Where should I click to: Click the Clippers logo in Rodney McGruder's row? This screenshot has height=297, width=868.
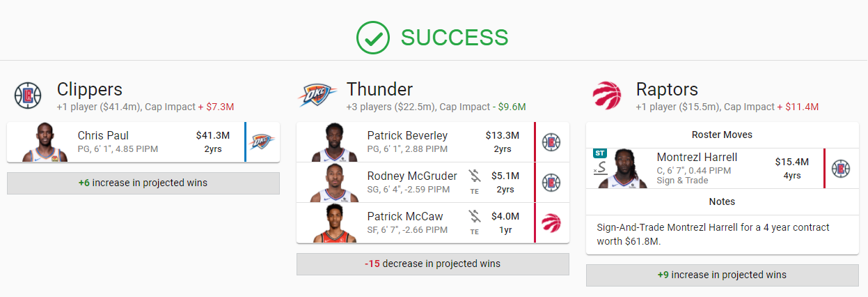pyautogui.click(x=551, y=183)
